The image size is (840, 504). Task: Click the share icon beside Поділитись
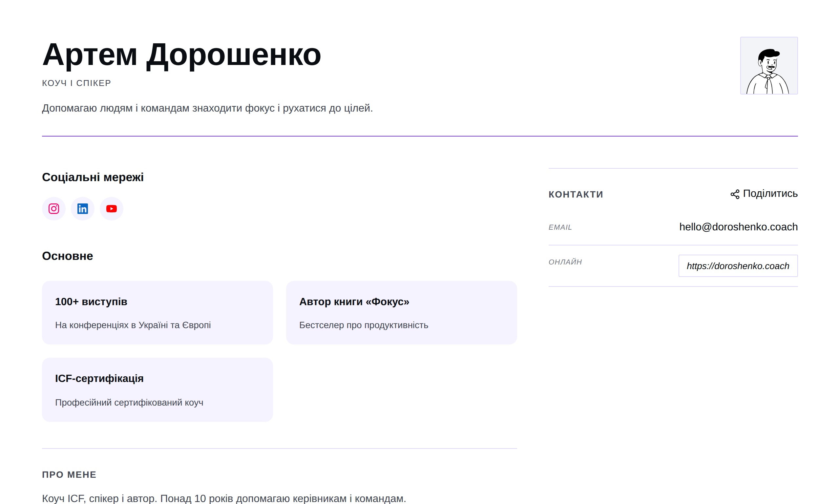pyautogui.click(x=735, y=194)
